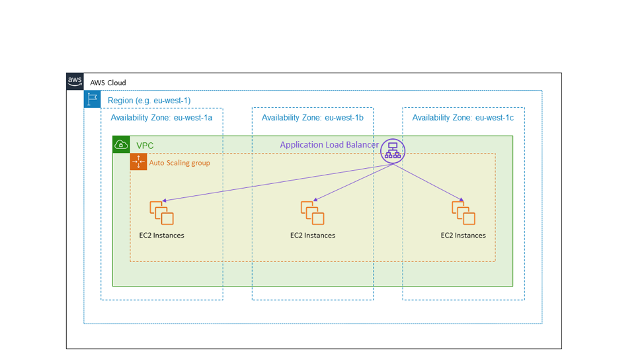The image size is (644, 362).
Task: Select the "Region (e.g. eu-west-1)" label
Action: tap(149, 101)
